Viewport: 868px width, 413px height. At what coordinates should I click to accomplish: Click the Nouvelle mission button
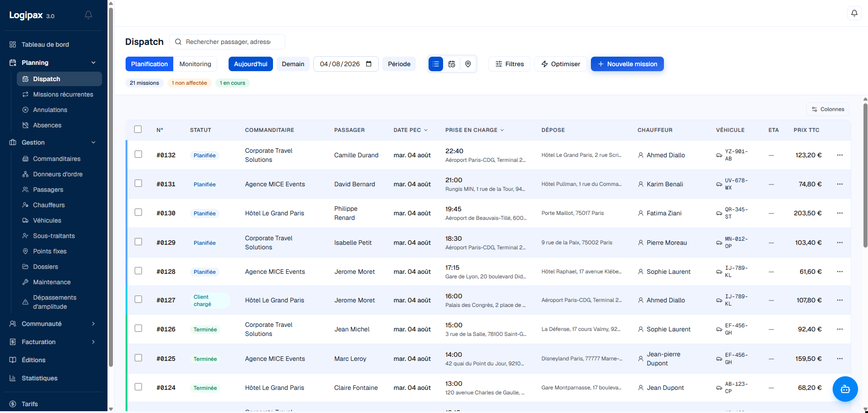click(x=627, y=64)
